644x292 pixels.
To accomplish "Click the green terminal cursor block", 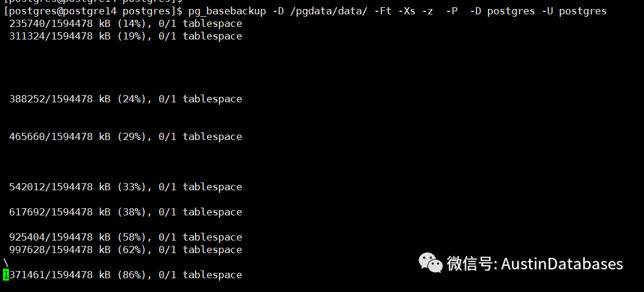I will (5, 275).
